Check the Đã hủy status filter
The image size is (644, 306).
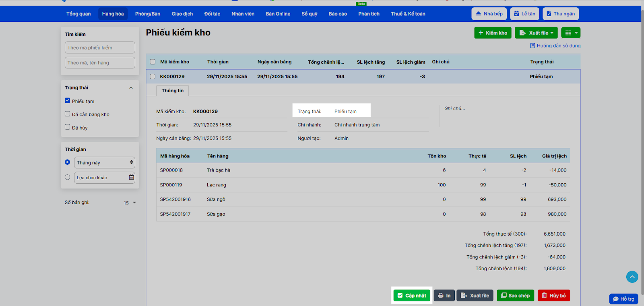pos(68,127)
